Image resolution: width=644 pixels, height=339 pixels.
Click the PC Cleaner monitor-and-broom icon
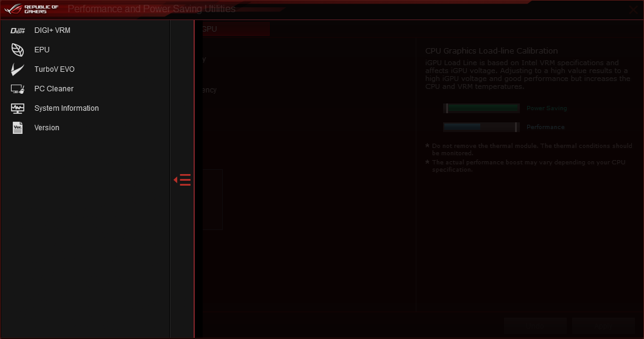[x=18, y=89]
